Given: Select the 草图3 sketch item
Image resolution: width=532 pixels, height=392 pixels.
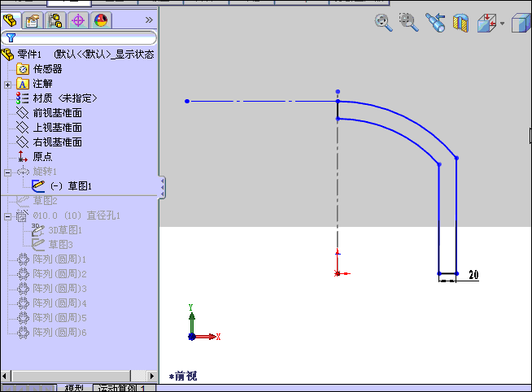Looking at the screenshot, I should point(60,245).
